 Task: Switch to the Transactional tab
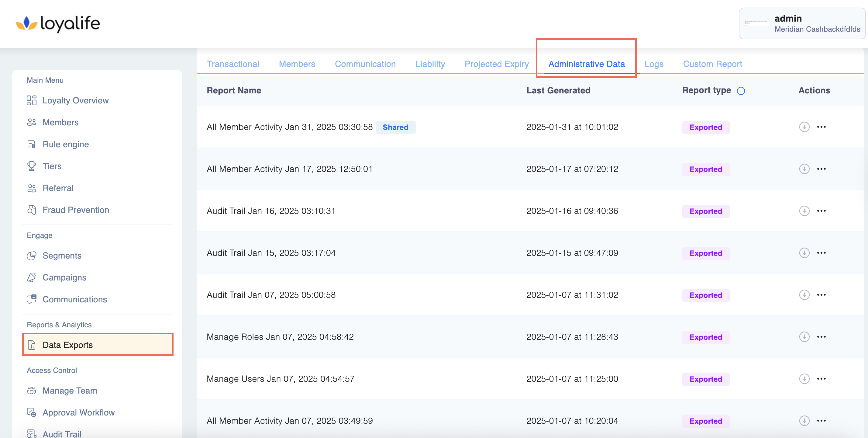[x=233, y=64]
